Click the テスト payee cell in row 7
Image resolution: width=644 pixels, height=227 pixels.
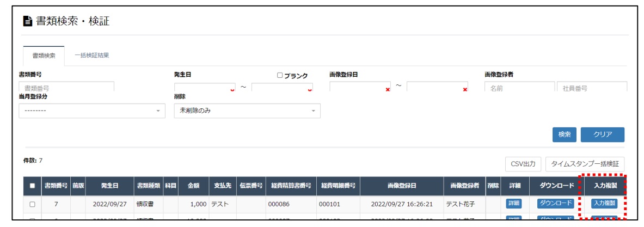tap(223, 204)
